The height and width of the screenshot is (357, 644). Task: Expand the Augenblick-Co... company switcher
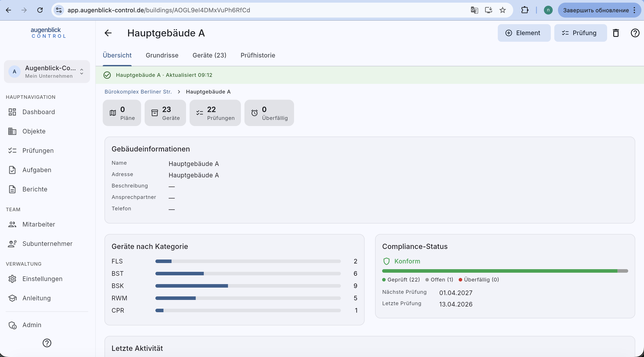coord(47,72)
